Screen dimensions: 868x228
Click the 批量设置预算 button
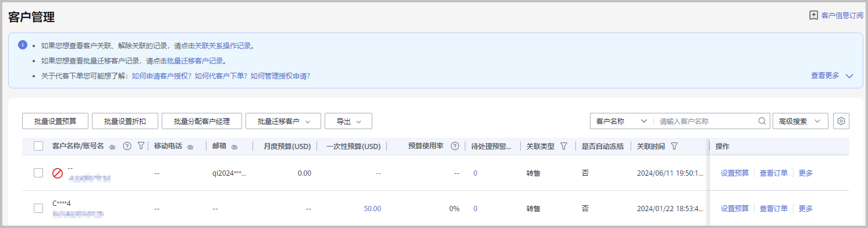[55, 121]
